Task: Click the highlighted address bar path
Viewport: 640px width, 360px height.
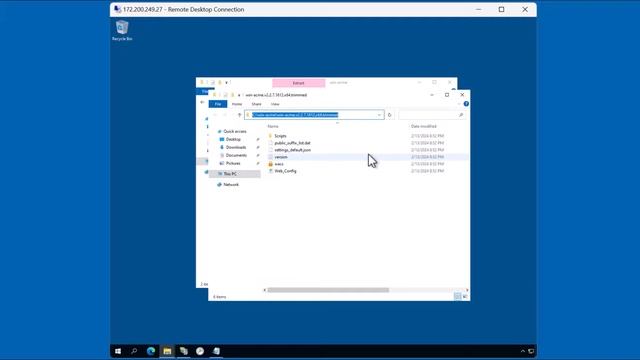Action: point(295,115)
